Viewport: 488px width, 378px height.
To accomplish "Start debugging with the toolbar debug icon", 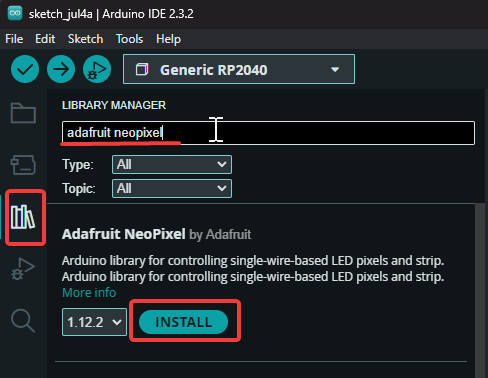I will click(97, 69).
